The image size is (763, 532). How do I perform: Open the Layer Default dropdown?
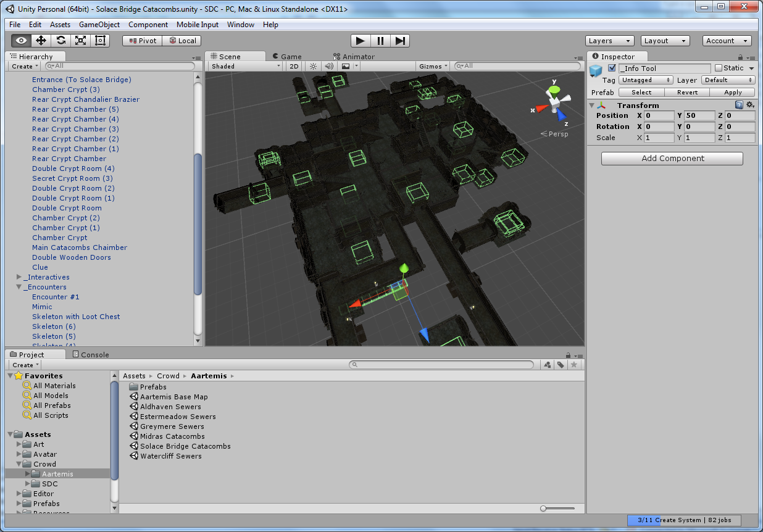pos(728,80)
